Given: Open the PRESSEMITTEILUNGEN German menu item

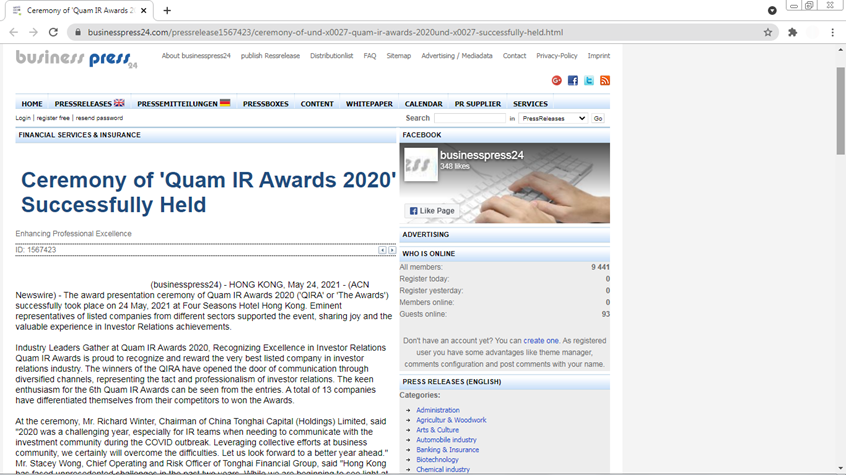Looking at the screenshot, I should [x=183, y=104].
